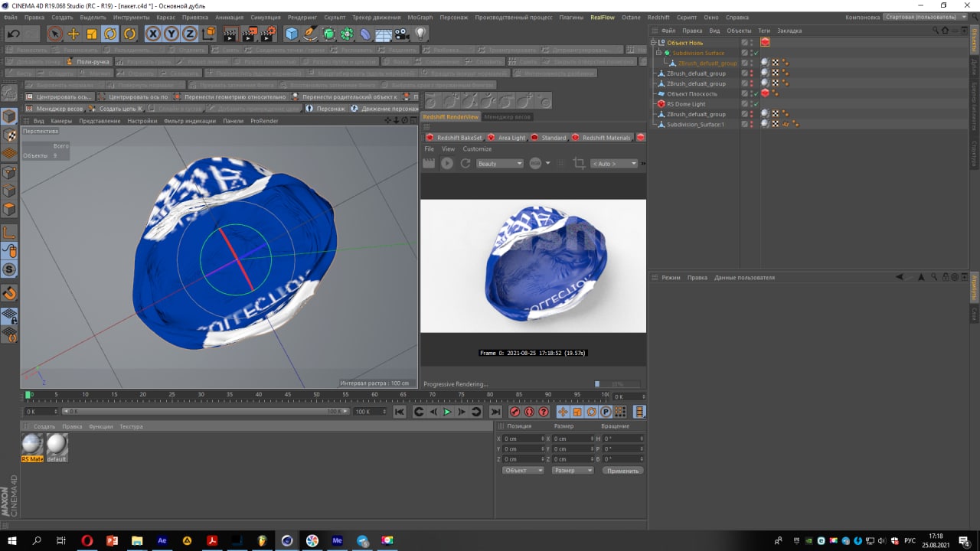Select the default material thumbnail
This screenshot has width=980, height=551.
click(57, 448)
